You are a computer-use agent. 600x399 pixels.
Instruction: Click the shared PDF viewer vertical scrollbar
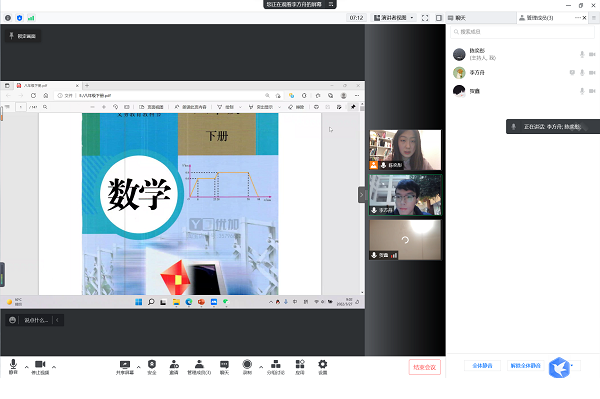[x=362, y=199]
